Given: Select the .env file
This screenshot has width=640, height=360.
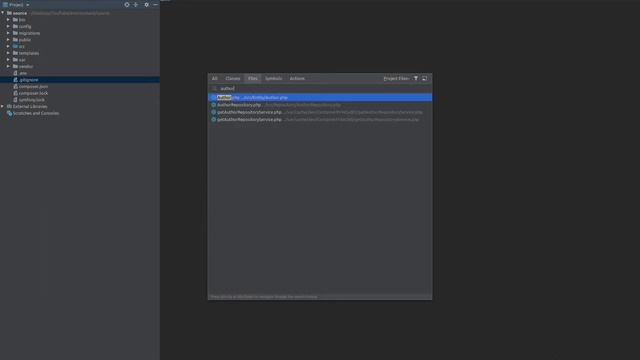Looking at the screenshot, I should 23,73.
